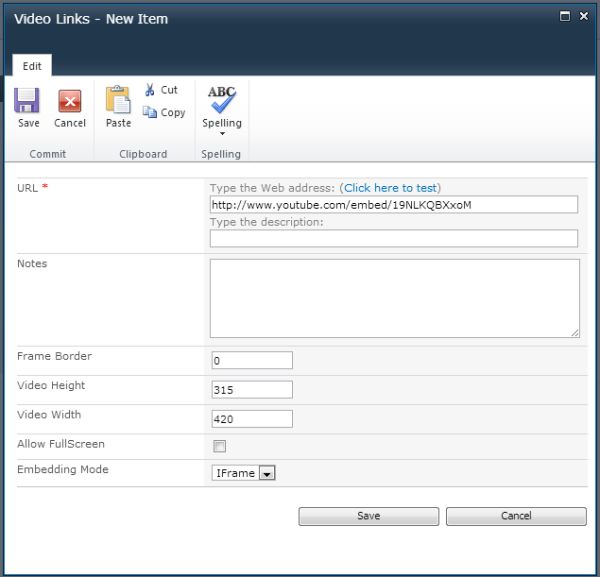Focus the Web address URL field
The image size is (600, 577).
coord(394,205)
